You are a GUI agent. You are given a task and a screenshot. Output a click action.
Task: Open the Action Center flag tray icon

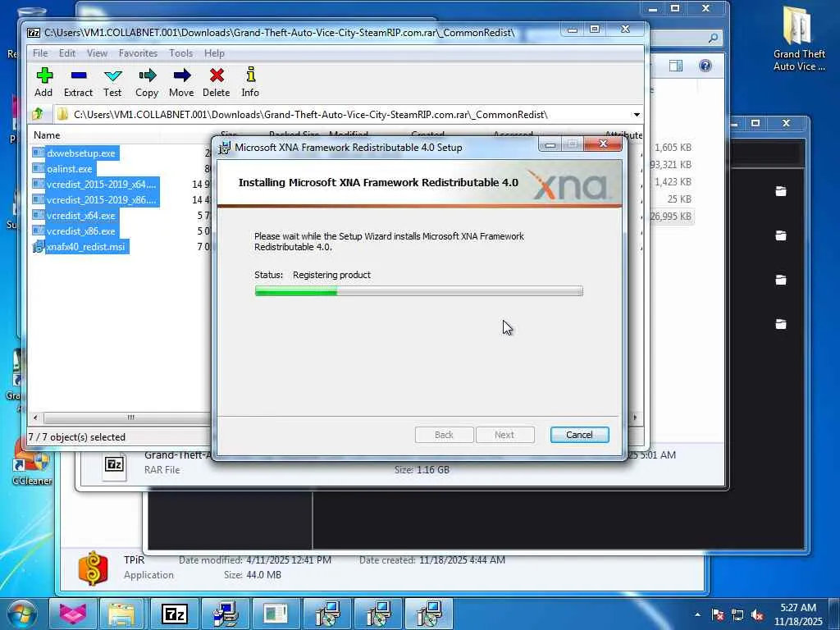coord(718,614)
